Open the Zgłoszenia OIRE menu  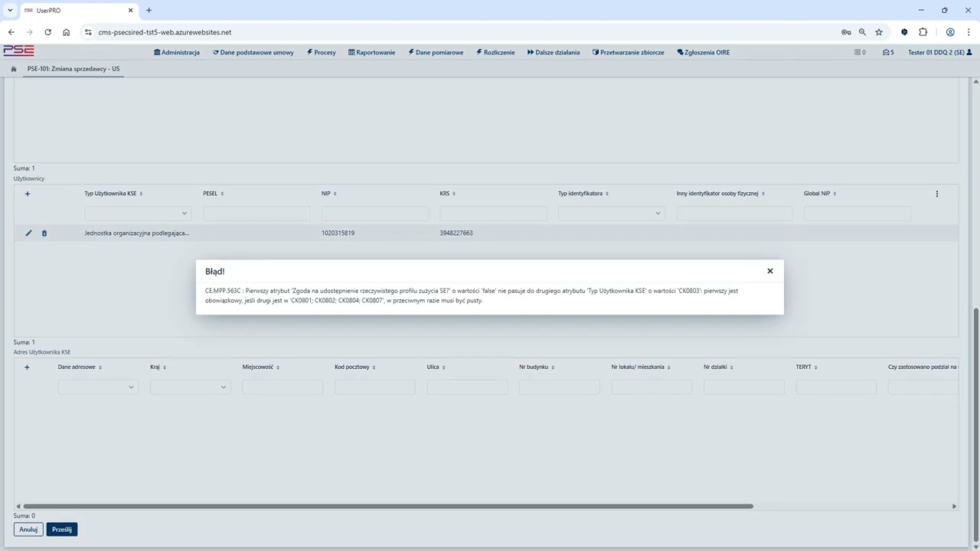pyautogui.click(x=704, y=53)
